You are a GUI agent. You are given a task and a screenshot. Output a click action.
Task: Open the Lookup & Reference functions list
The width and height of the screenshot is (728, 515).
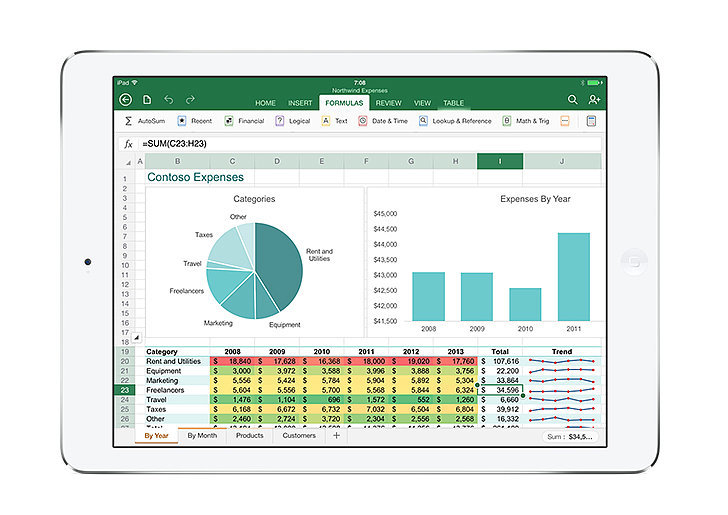tap(455, 121)
